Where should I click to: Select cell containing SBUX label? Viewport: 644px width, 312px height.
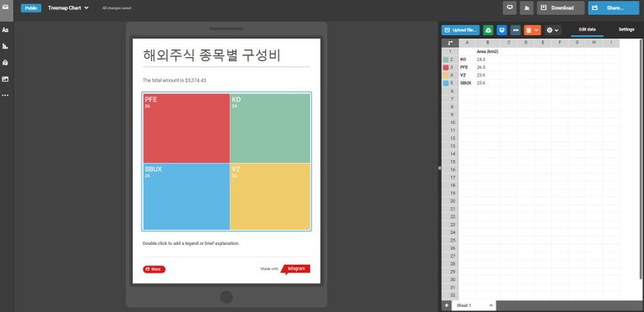(467, 83)
